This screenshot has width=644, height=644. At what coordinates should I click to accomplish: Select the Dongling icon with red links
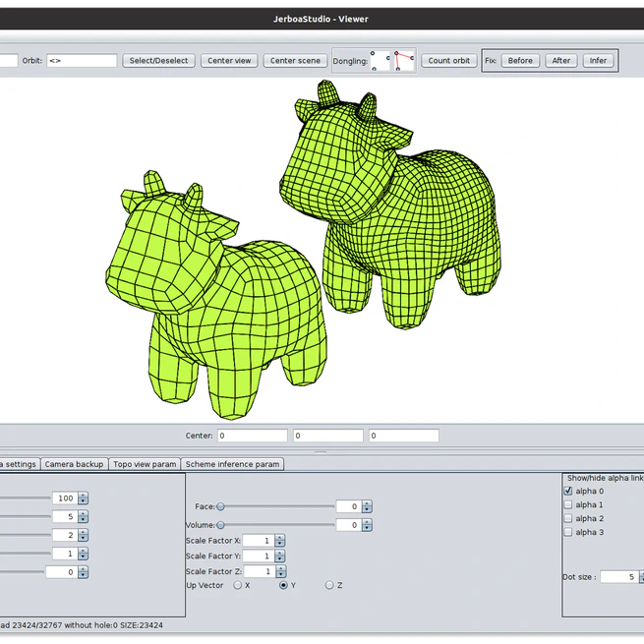[x=404, y=61]
